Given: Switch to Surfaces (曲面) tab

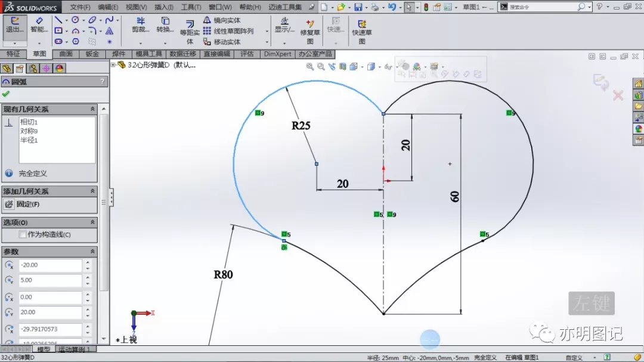Looking at the screenshot, I should click(x=66, y=54).
